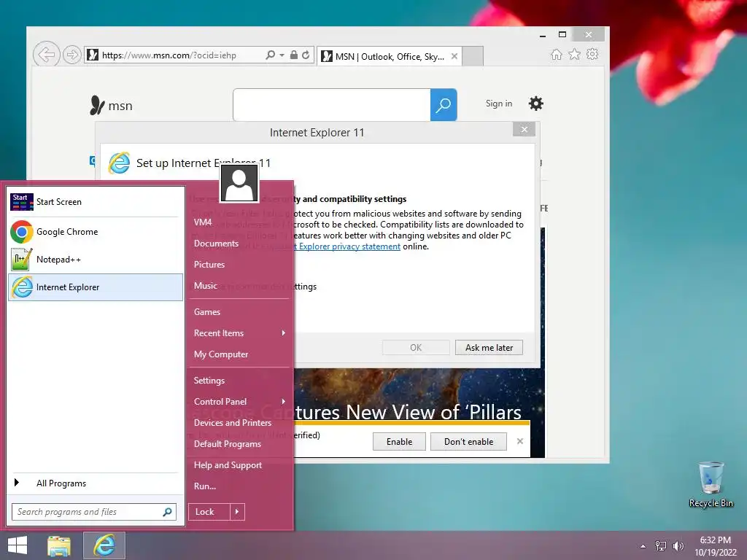This screenshot has height=560, width=747.
Task: Click the Internet Explorer taskbar icon
Action: tap(104, 545)
